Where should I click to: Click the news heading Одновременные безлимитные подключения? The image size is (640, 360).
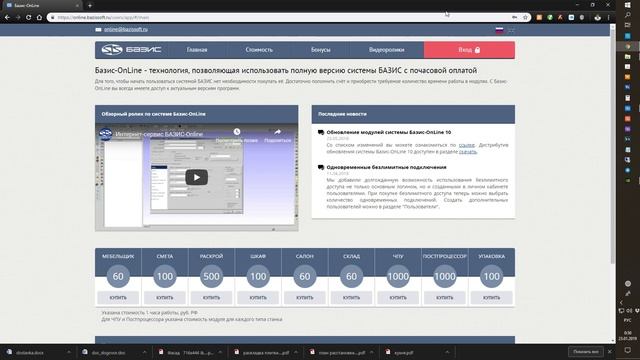[x=386, y=167]
